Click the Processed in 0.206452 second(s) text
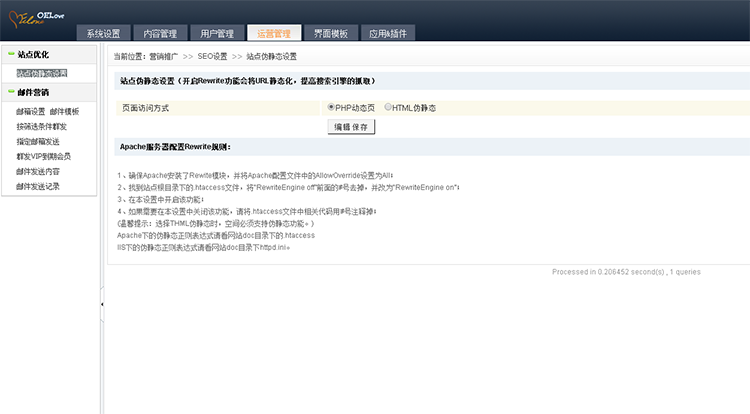The height and width of the screenshot is (414, 750). pyautogui.click(x=626, y=272)
